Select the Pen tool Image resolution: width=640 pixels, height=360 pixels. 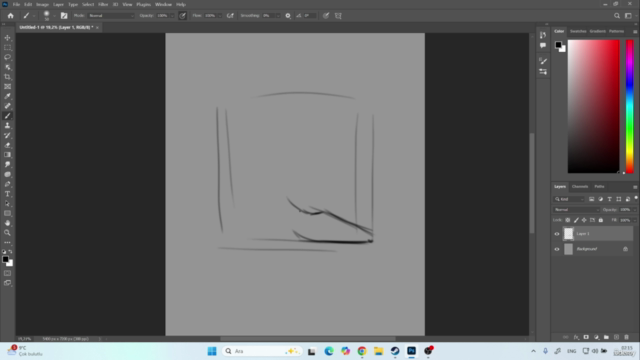[x=7, y=184]
